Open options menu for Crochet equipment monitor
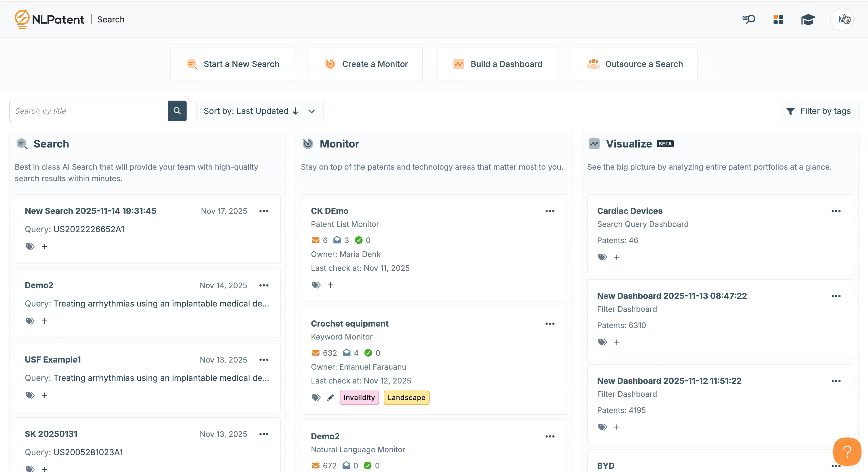The height and width of the screenshot is (472, 868). click(550, 324)
